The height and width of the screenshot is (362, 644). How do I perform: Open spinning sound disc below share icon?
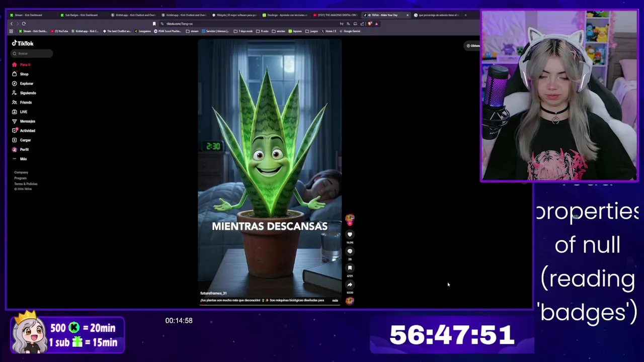point(350,301)
